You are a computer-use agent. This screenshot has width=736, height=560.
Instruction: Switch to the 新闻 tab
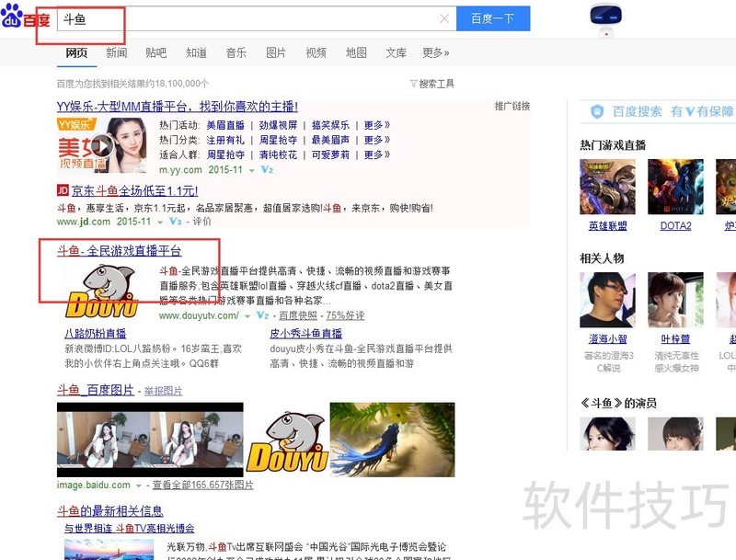point(117,52)
